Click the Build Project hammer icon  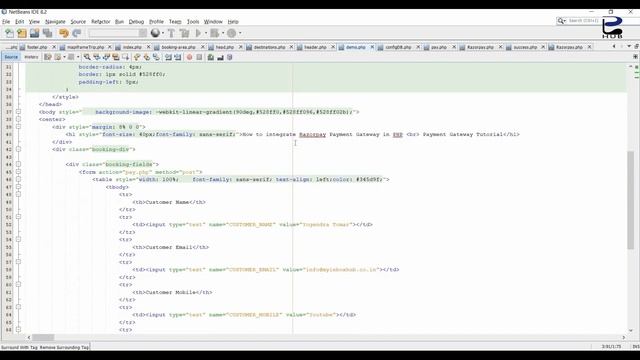click(x=171, y=33)
